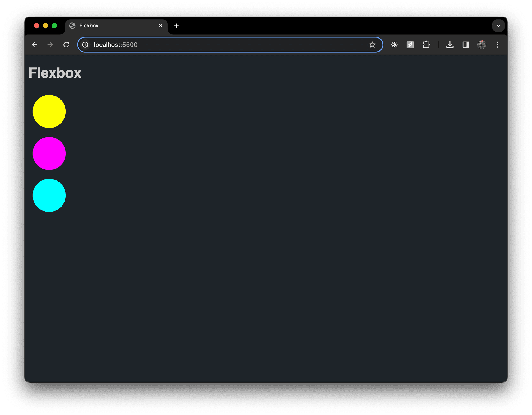Reload the localhost page
This screenshot has width=532, height=415.
coord(66,45)
